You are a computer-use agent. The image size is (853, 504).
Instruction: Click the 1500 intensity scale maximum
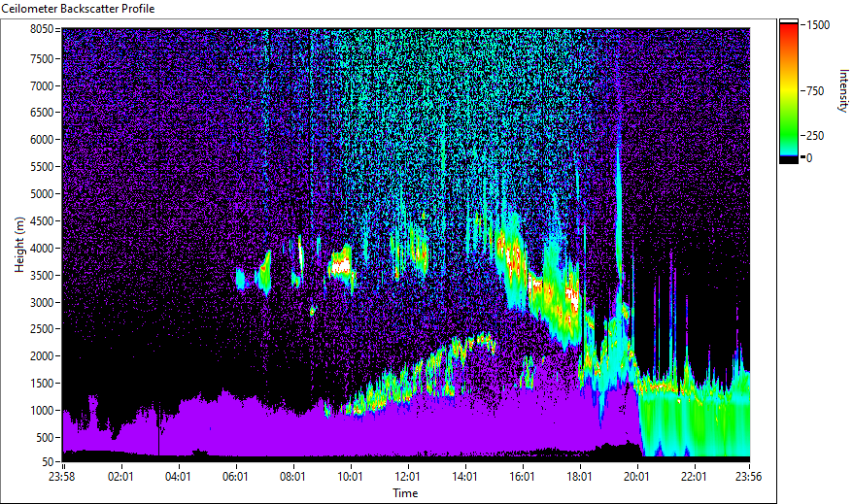click(818, 25)
